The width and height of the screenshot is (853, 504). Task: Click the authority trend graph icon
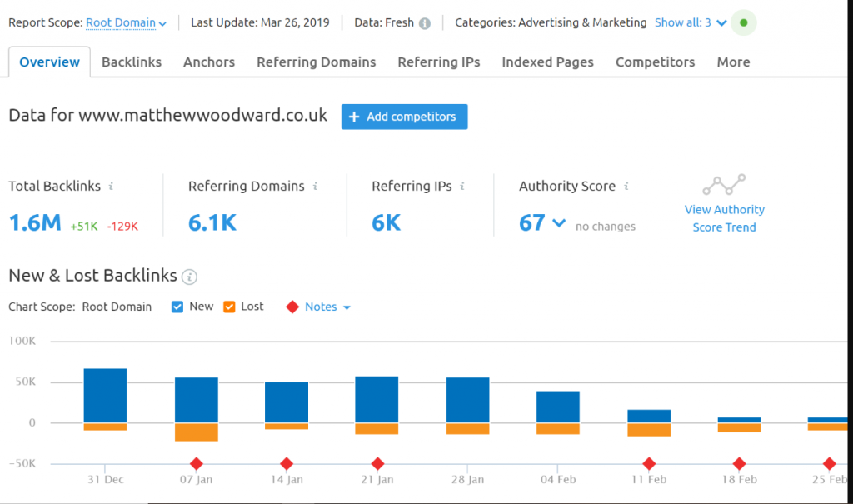point(724,184)
